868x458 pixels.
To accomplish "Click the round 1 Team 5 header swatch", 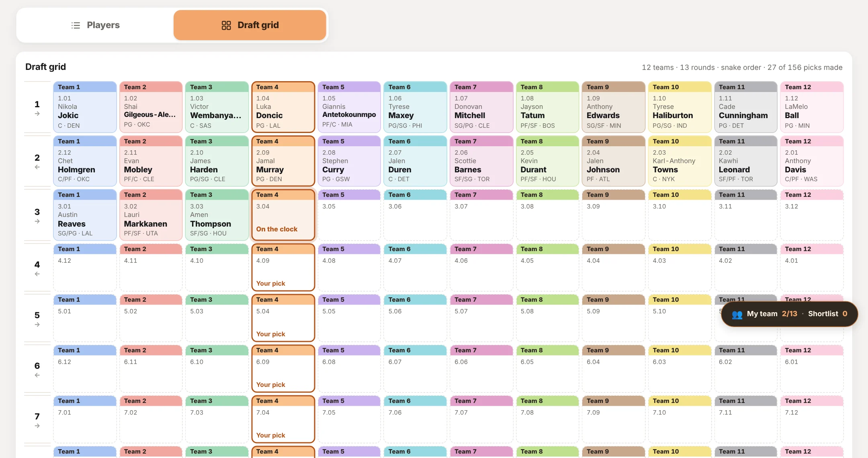I will (349, 87).
